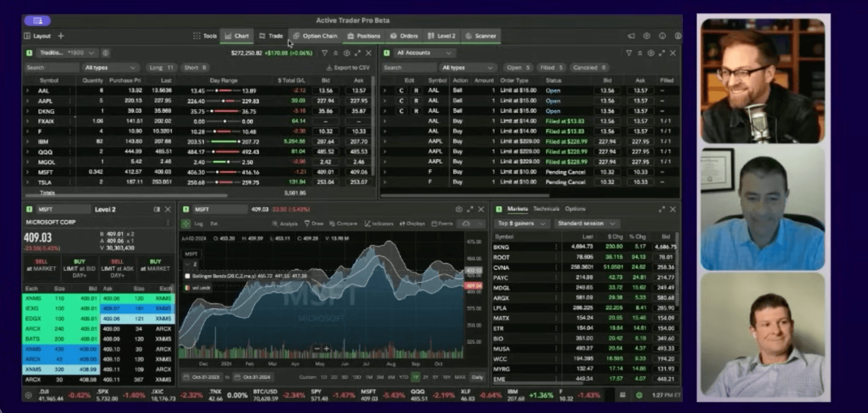Click the Layout panel icon
This screenshot has width=868, height=413.
pyautogui.click(x=27, y=36)
